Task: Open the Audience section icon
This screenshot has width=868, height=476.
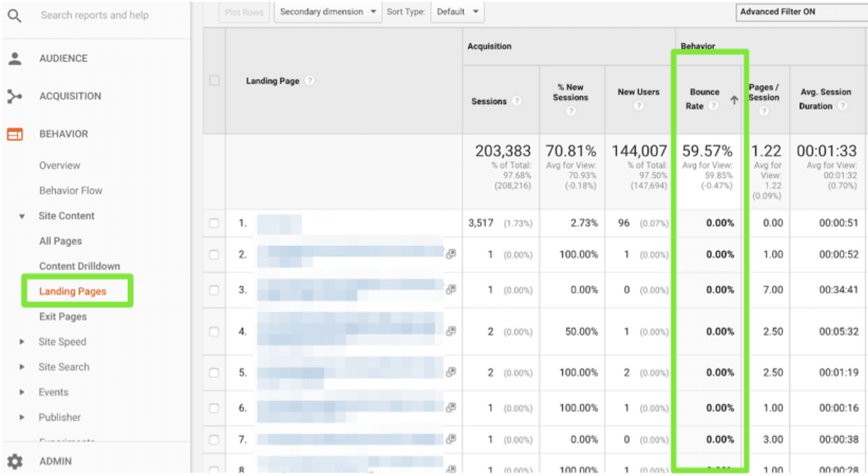Action: pos(15,58)
